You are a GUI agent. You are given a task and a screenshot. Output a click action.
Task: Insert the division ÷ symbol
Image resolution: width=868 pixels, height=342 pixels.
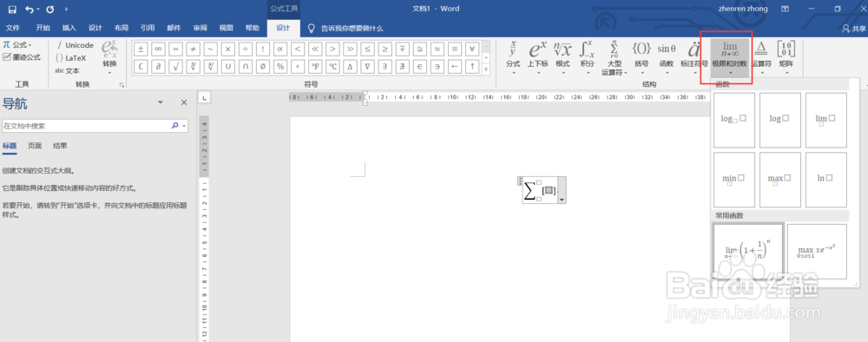click(246, 49)
